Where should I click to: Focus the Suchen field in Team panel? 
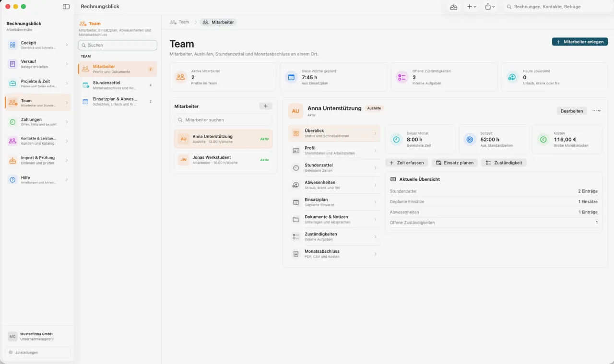(118, 45)
